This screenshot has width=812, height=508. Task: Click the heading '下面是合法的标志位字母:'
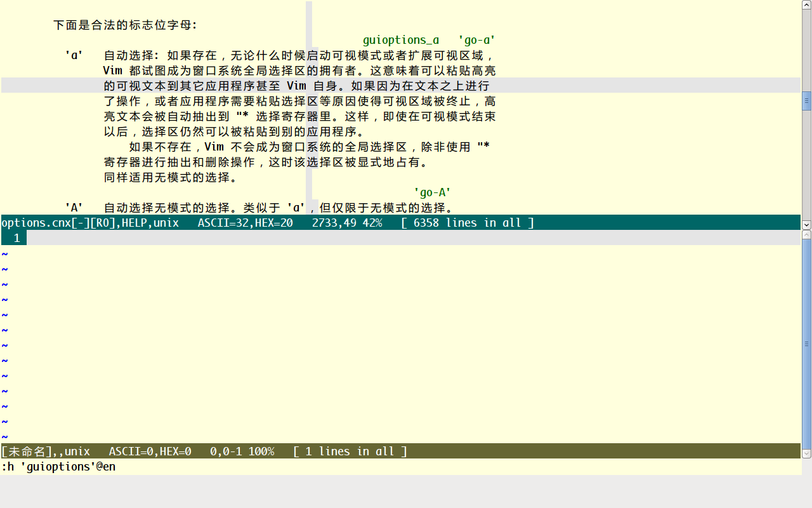coord(125,25)
